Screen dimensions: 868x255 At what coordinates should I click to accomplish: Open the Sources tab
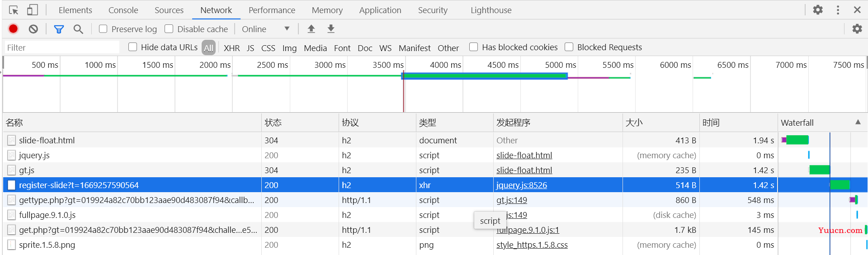click(x=169, y=10)
